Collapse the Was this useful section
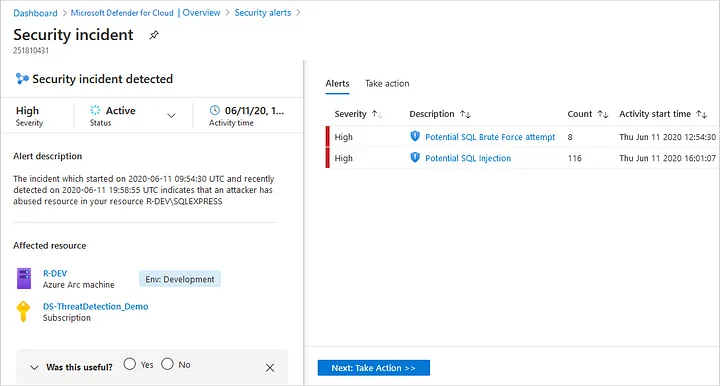Screen dimensions: 720x386 click(34, 367)
